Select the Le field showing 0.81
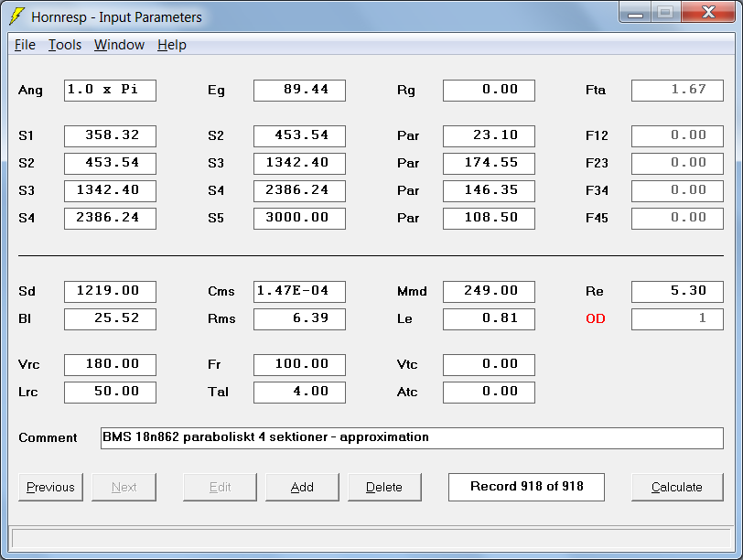 coord(489,319)
